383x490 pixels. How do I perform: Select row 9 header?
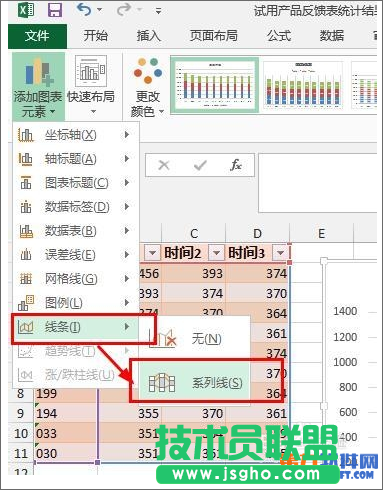pyautogui.click(x=21, y=413)
